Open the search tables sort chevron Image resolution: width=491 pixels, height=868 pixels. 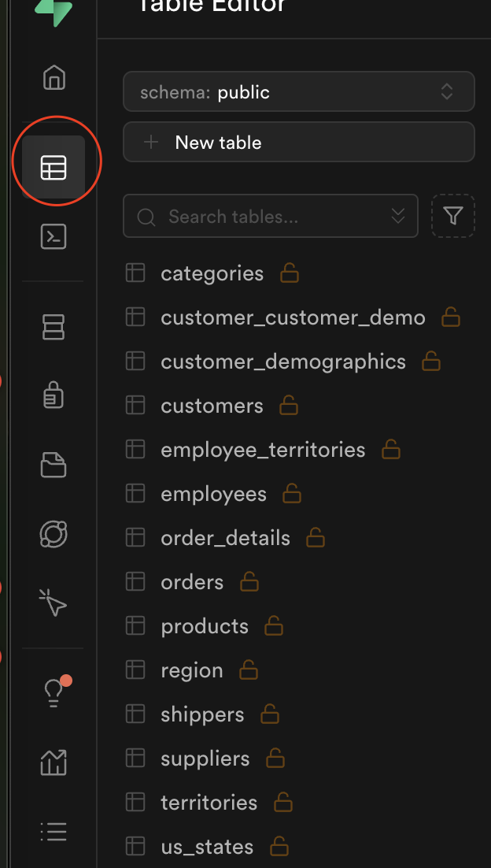(x=398, y=217)
